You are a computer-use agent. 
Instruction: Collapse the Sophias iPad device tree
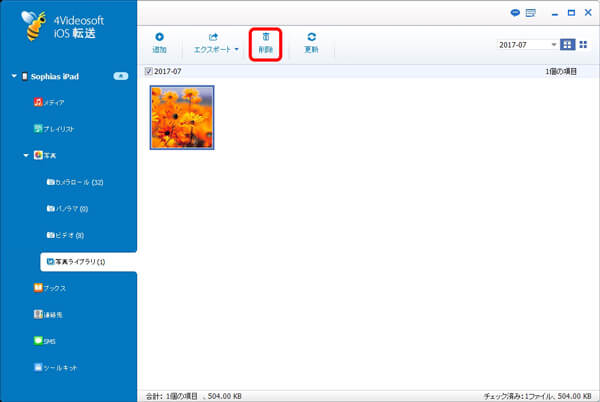[14, 76]
